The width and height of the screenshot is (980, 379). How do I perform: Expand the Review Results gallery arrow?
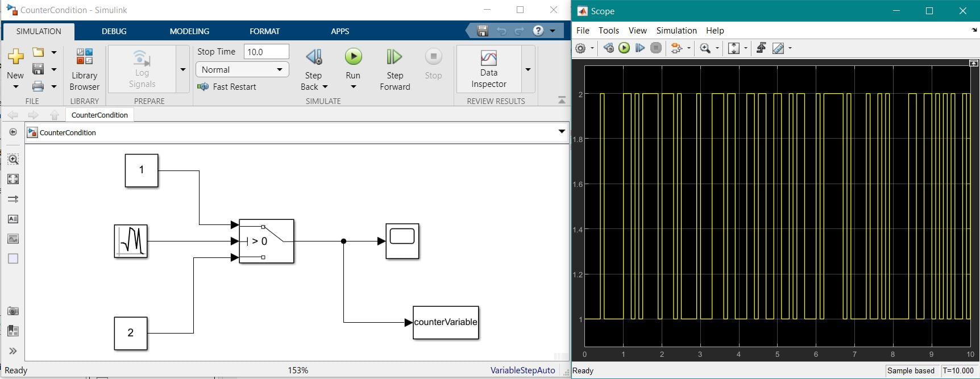(x=528, y=69)
